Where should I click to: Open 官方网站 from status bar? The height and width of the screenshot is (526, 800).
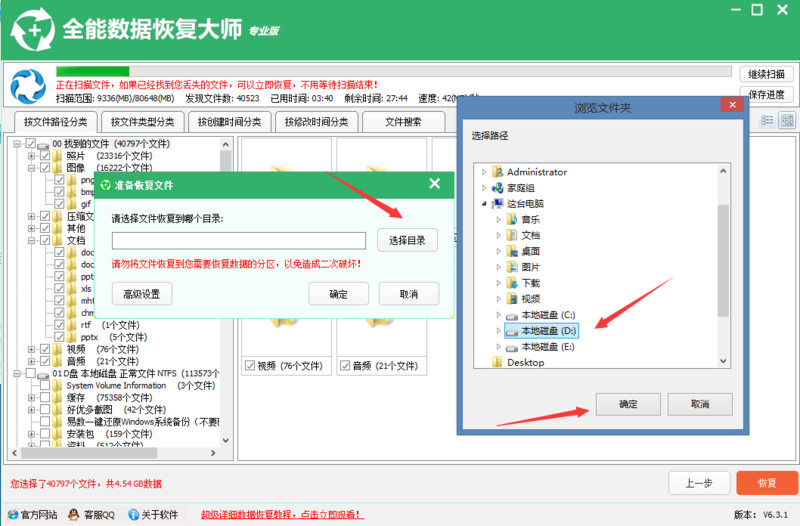[33, 514]
